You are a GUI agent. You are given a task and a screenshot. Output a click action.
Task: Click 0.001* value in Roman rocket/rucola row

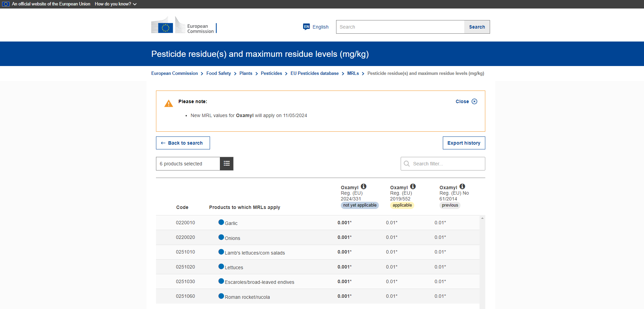pos(345,296)
